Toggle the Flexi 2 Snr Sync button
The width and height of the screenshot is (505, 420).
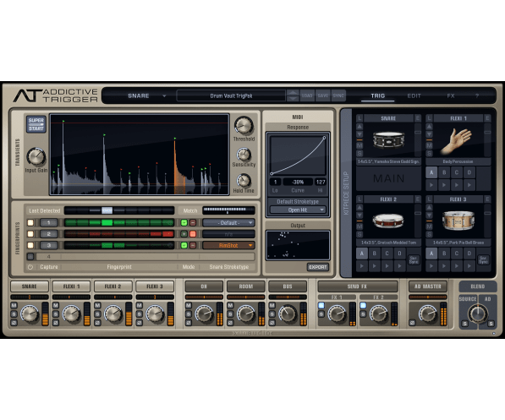pyautogui.click(x=414, y=259)
